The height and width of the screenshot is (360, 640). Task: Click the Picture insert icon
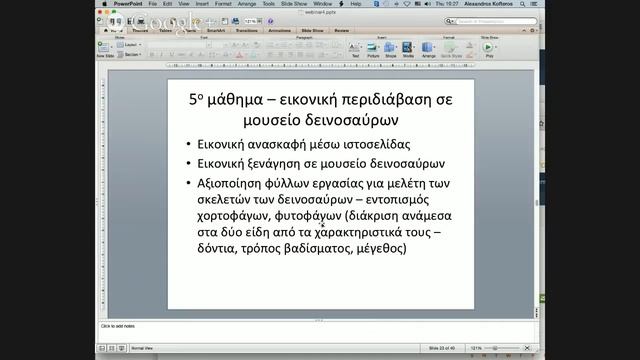372,47
